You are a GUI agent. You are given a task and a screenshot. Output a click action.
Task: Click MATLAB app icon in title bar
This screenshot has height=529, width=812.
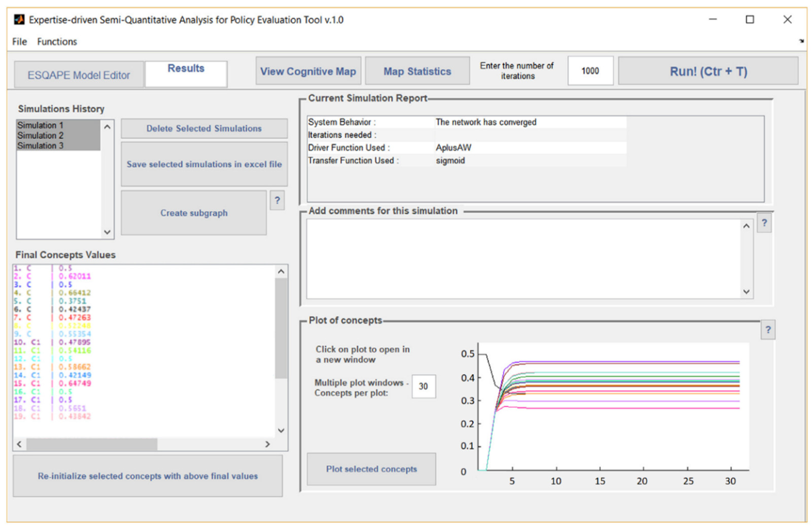tap(19, 20)
